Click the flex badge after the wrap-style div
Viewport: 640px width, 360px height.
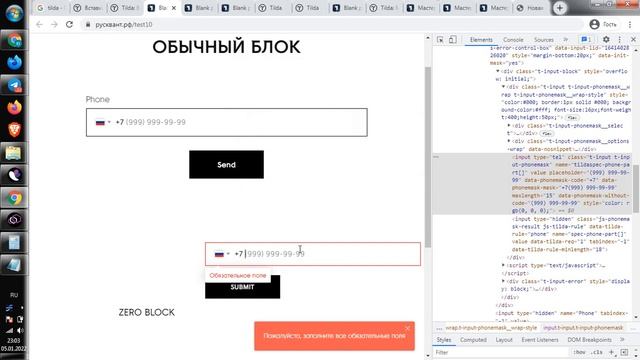pos(573,118)
